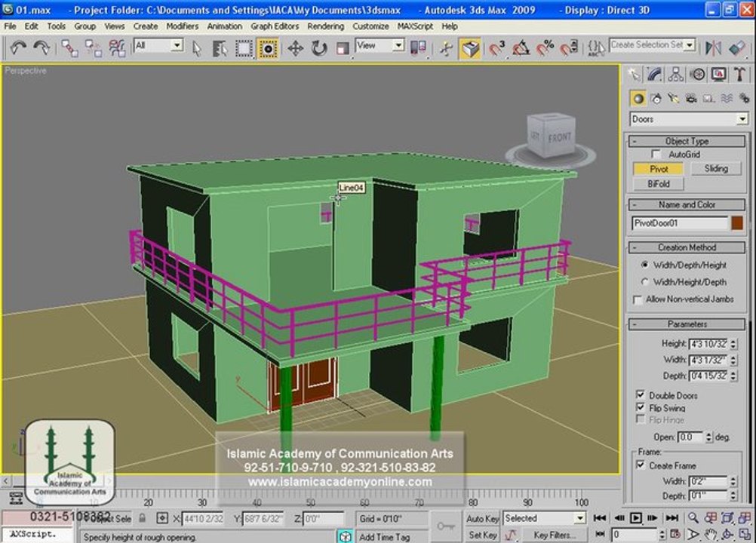This screenshot has width=756, height=543.
Task: Select the Width/Height/Depth radio option
Action: coord(644,282)
